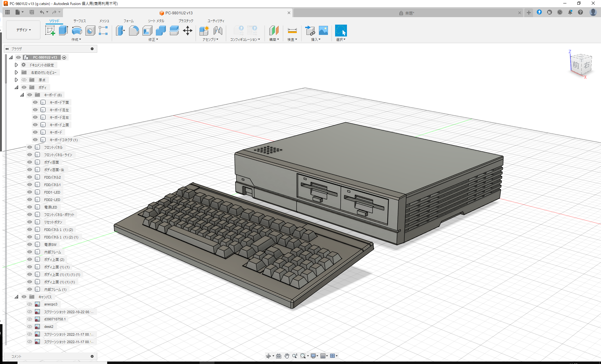Hide the フロントパネル body
Screen dimensions: 601x364
coord(29,147)
